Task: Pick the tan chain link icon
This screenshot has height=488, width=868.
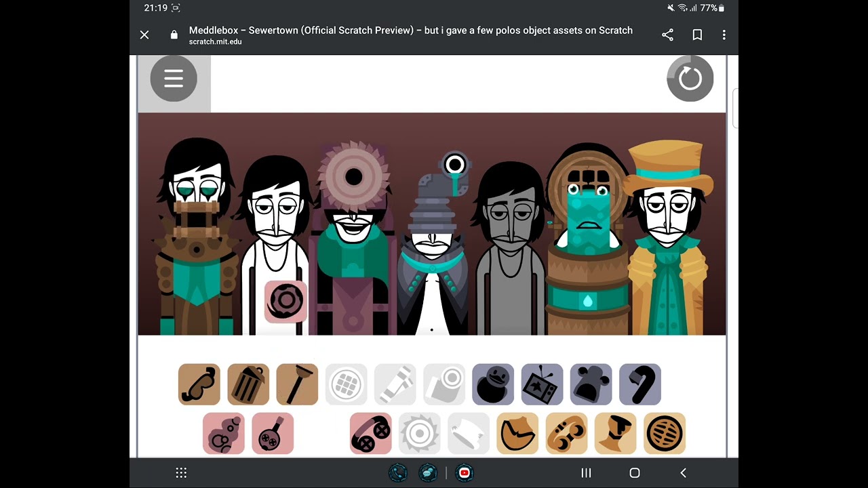Action: pos(567,433)
